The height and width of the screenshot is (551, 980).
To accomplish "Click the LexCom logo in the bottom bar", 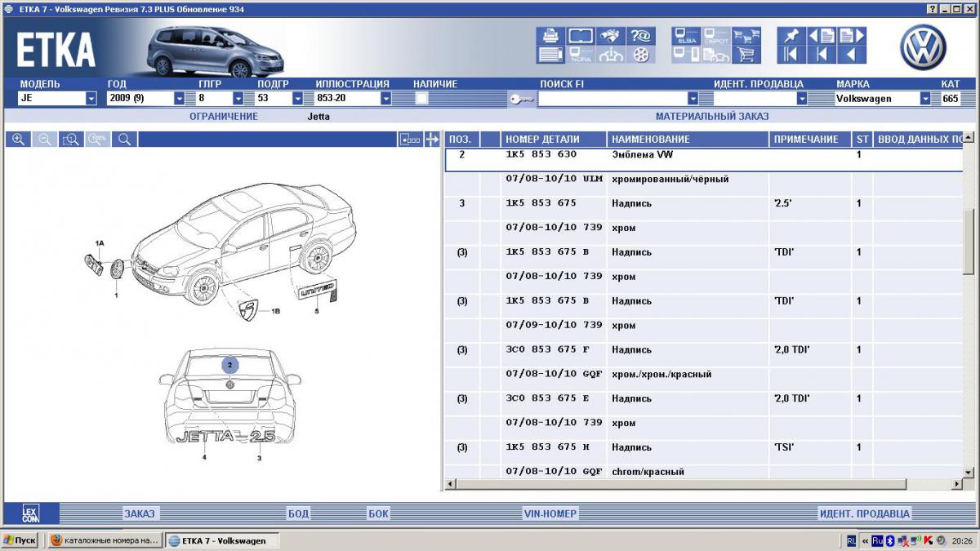I will (30, 513).
